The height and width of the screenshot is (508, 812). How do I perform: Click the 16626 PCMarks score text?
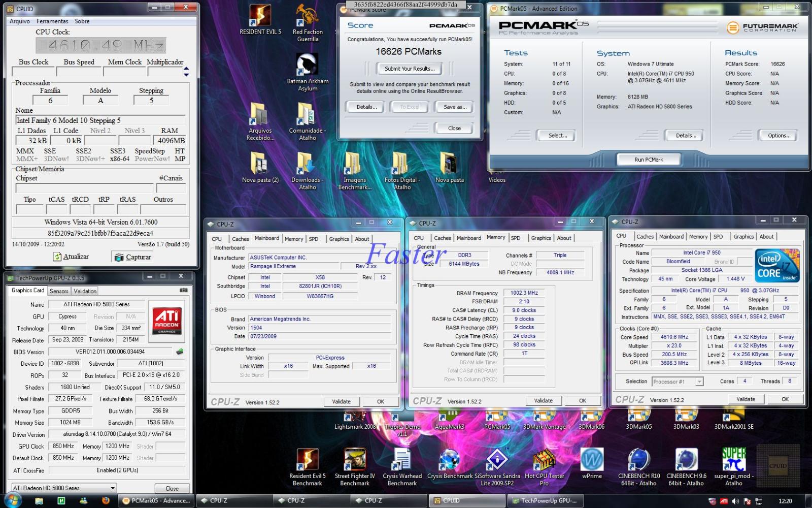point(409,52)
